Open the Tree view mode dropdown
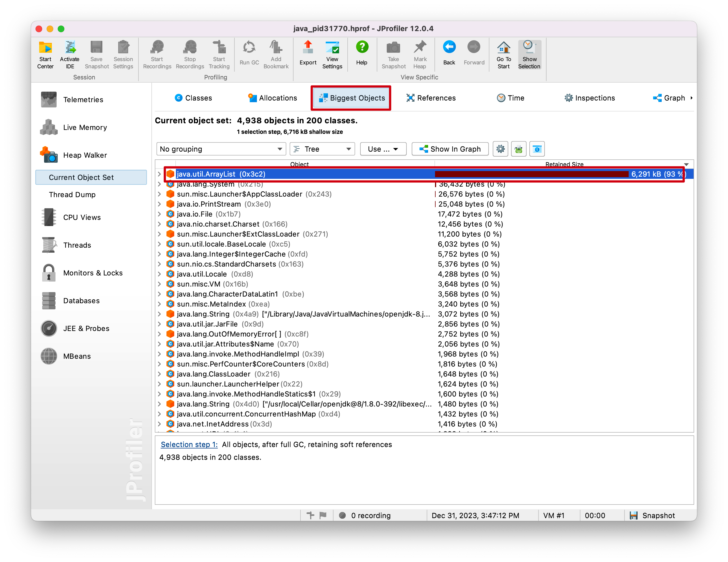 [322, 149]
